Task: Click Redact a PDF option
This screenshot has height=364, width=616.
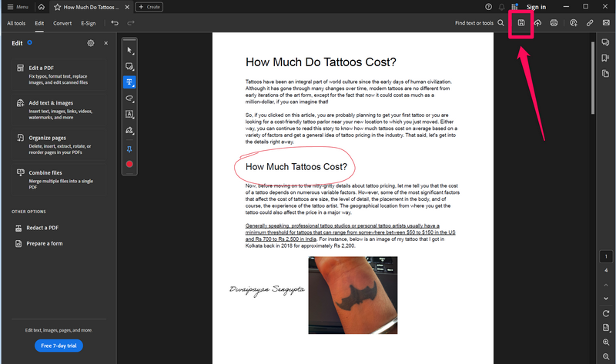Action: pyautogui.click(x=42, y=228)
